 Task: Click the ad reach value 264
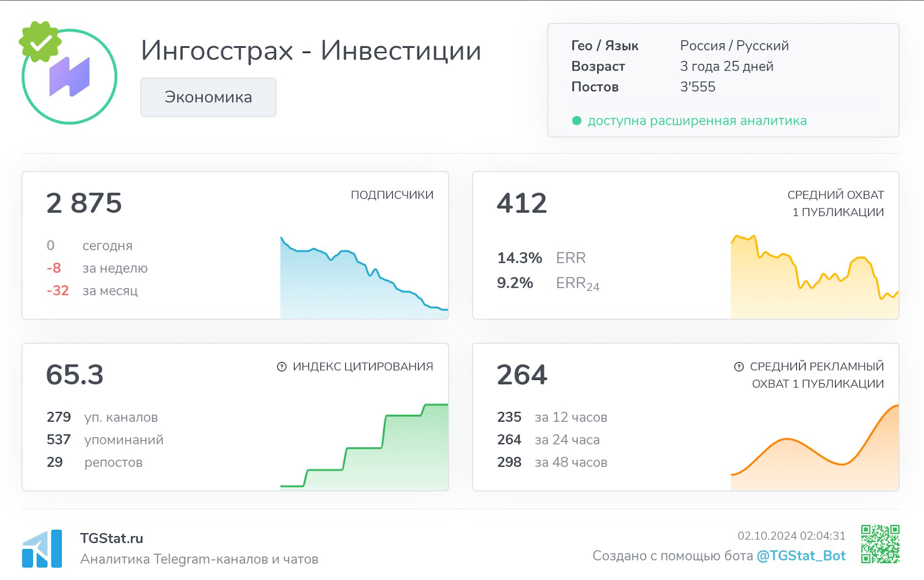pos(522,375)
